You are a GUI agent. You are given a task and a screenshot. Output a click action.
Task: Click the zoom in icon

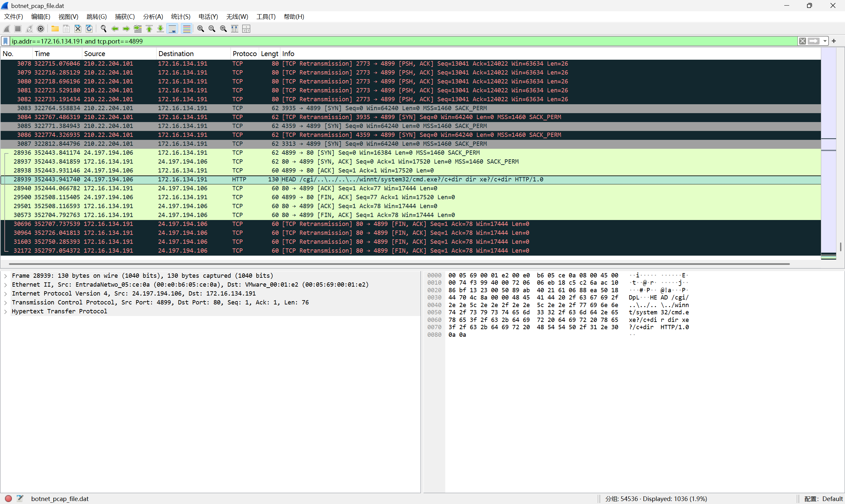[200, 29]
